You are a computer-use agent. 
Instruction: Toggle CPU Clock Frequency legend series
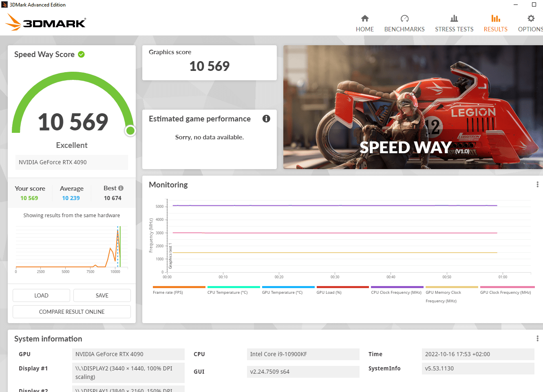click(x=397, y=290)
